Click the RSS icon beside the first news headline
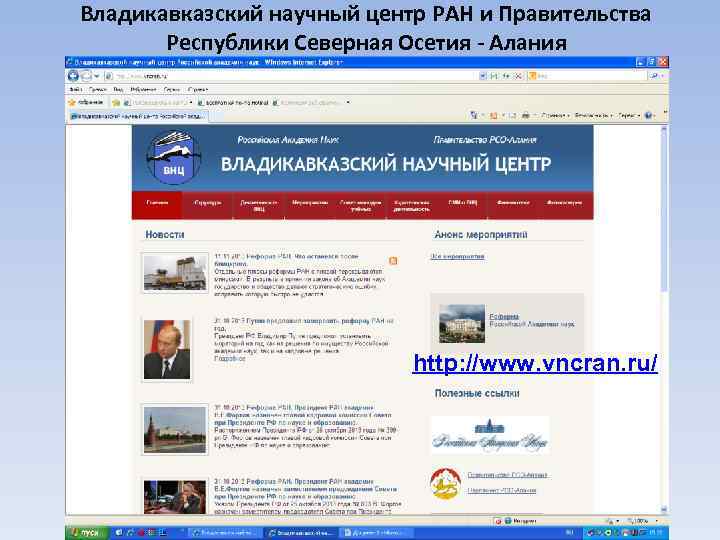 393,261
